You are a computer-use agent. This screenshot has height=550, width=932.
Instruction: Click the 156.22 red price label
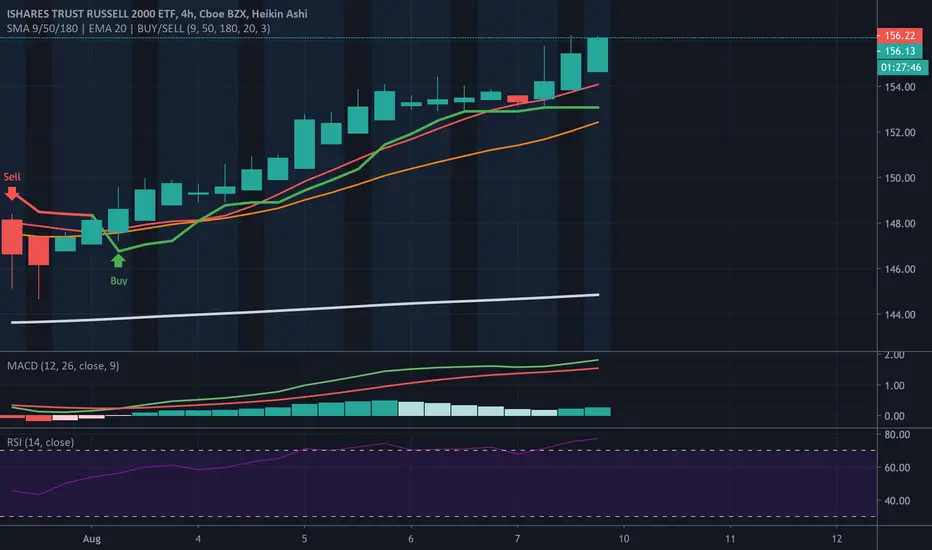tap(899, 36)
